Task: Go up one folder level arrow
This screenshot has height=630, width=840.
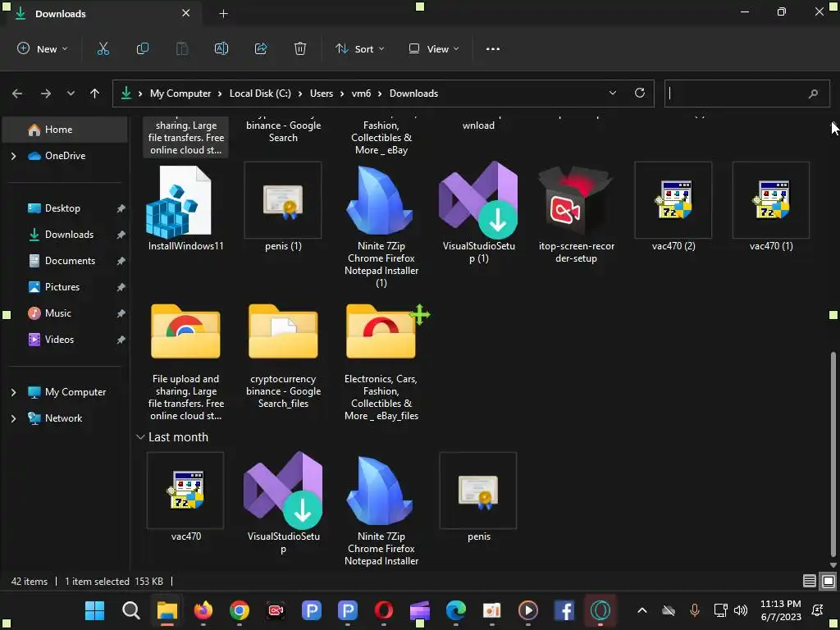Action: point(95,94)
